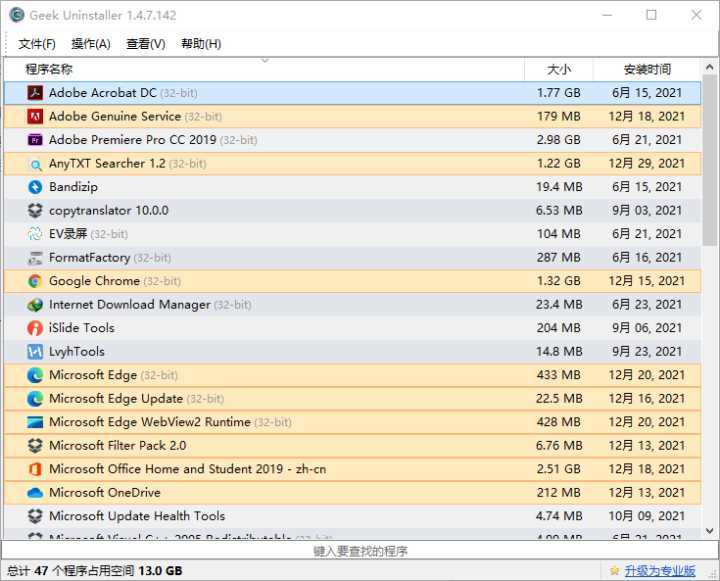Select the Adobe Acrobat DC row text

[123, 93]
